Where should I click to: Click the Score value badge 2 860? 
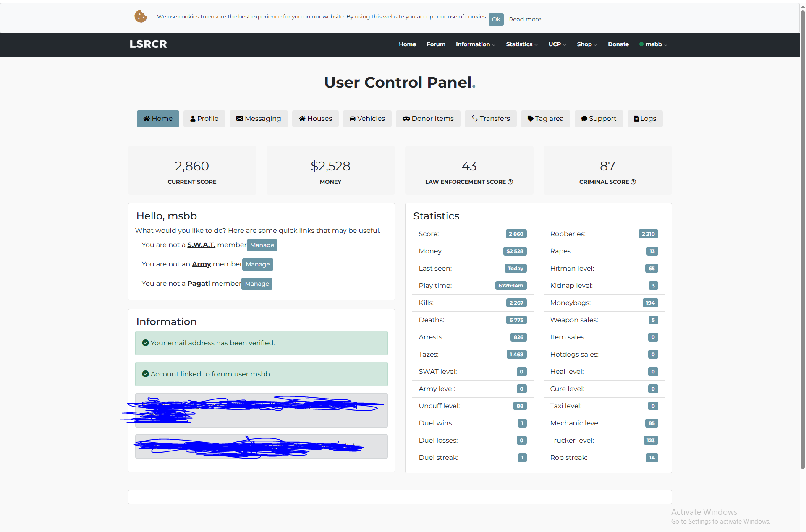(x=516, y=234)
